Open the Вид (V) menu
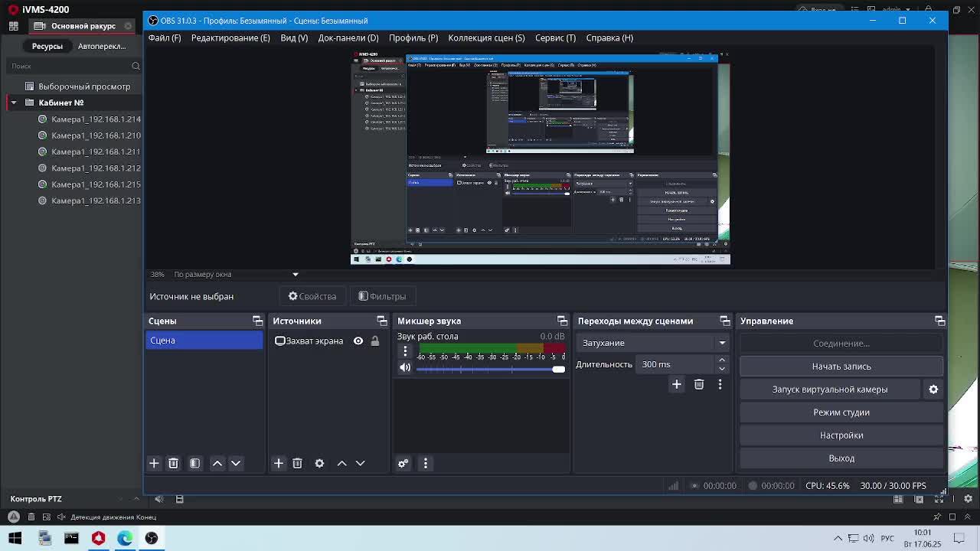980x551 pixels. coord(294,37)
